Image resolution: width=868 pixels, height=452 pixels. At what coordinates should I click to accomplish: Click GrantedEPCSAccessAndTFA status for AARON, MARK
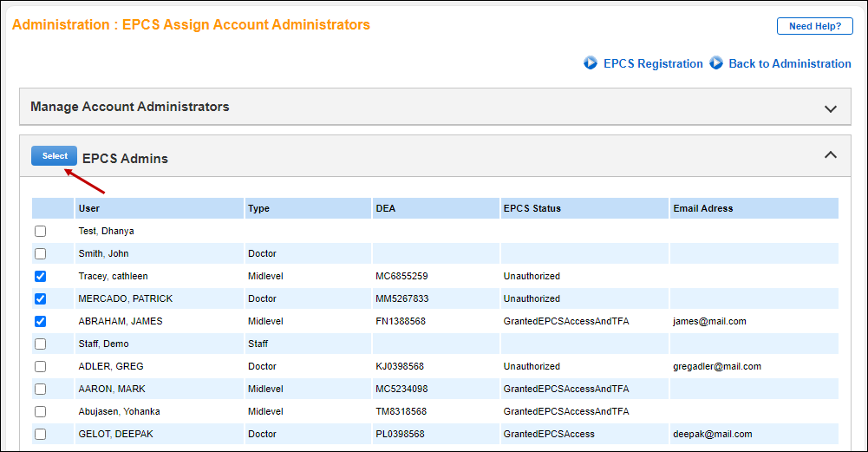566,389
